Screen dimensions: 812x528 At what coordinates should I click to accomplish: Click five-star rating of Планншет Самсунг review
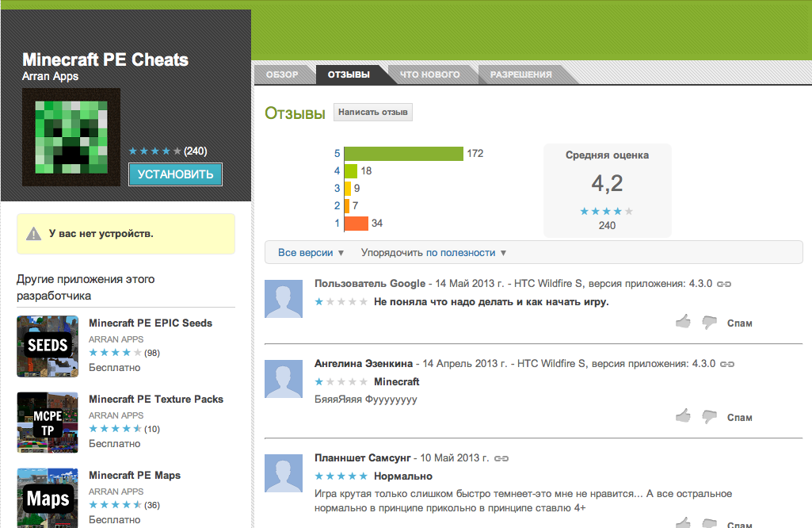tap(341, 476)
